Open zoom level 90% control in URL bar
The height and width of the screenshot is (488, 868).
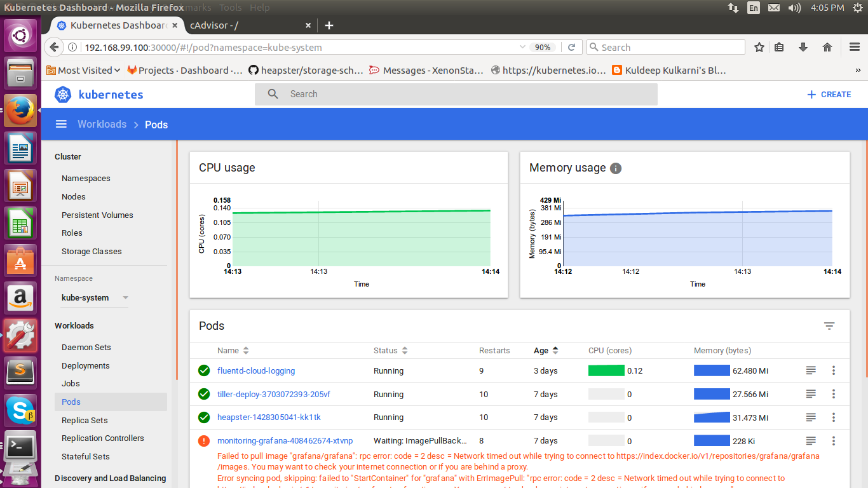pos(543,47)
